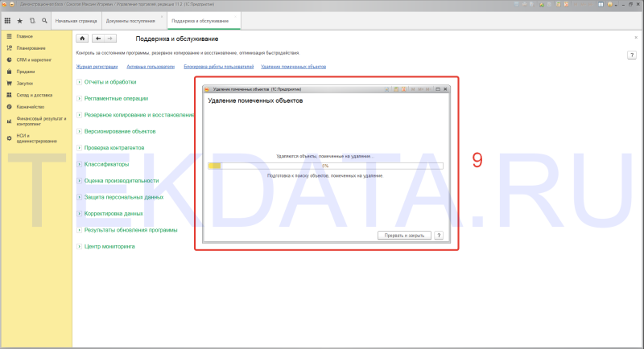The height and width of the screenshot is (349, 644).
Task: Click the deletion progress bar
Action: [x=325, y=166]
